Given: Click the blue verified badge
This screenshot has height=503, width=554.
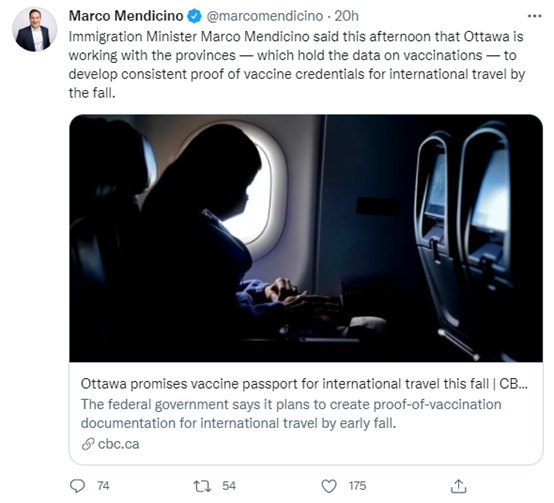Looking at the screenshot, I should coord(194,16).
